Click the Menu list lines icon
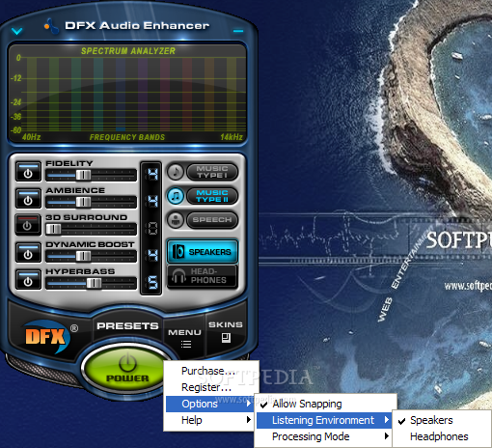The width and height of the screenshot is (492, 448). (186, 345)
